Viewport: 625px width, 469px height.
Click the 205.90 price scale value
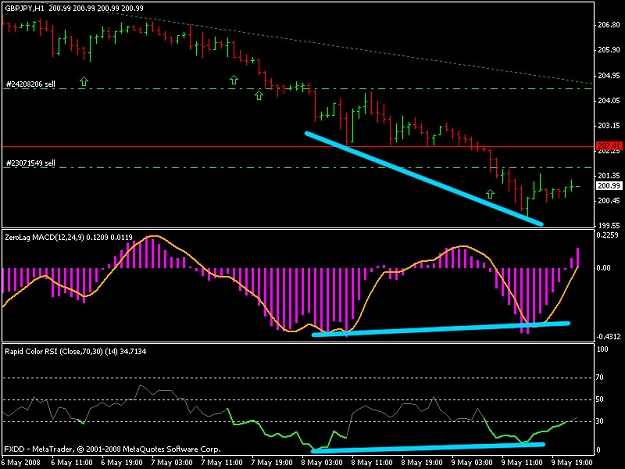609,50
